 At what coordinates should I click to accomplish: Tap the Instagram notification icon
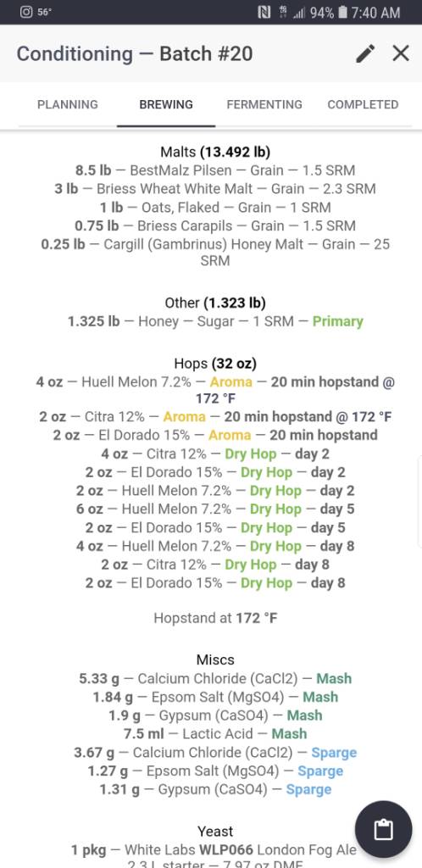tap(26, 12)
